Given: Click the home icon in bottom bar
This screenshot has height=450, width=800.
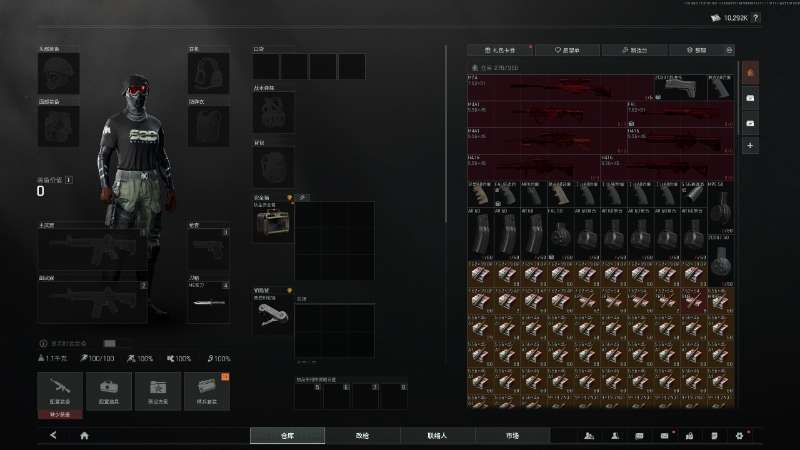Looking at the screenshot, I should [x=84, y=436].
